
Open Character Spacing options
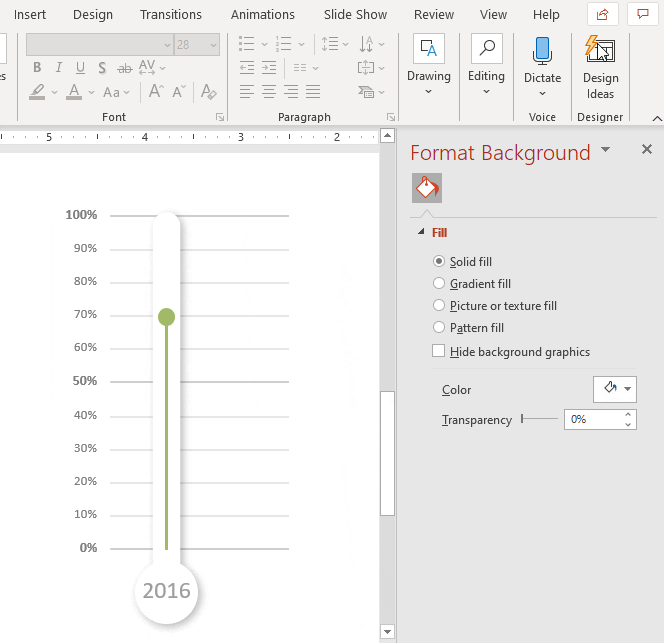[152, 67]
